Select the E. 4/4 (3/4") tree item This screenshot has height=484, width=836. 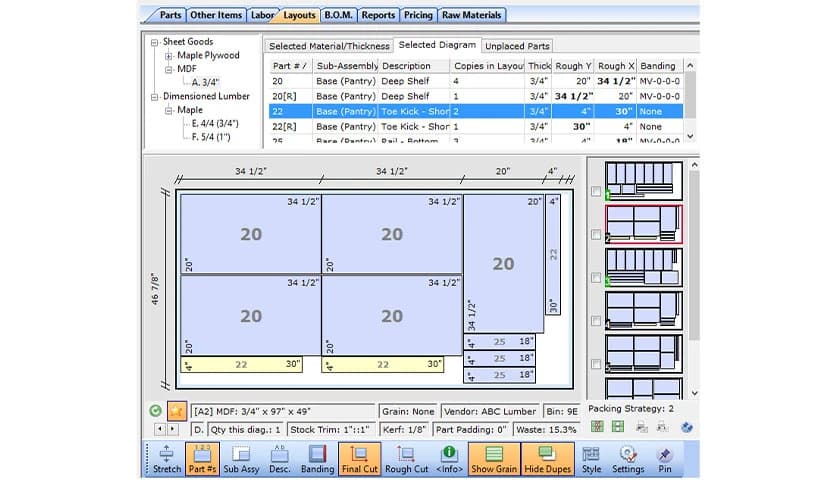[215, 124]
